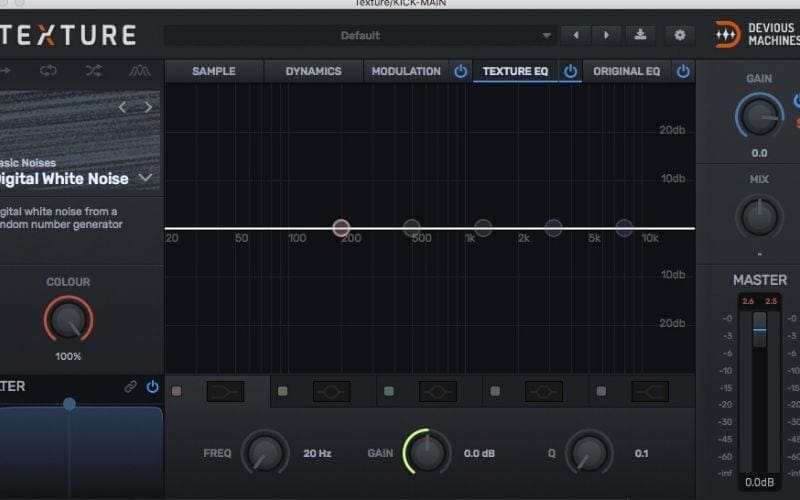Click the 0.1 Q value
Screen dimensions: 800x500
coord(641,453)
